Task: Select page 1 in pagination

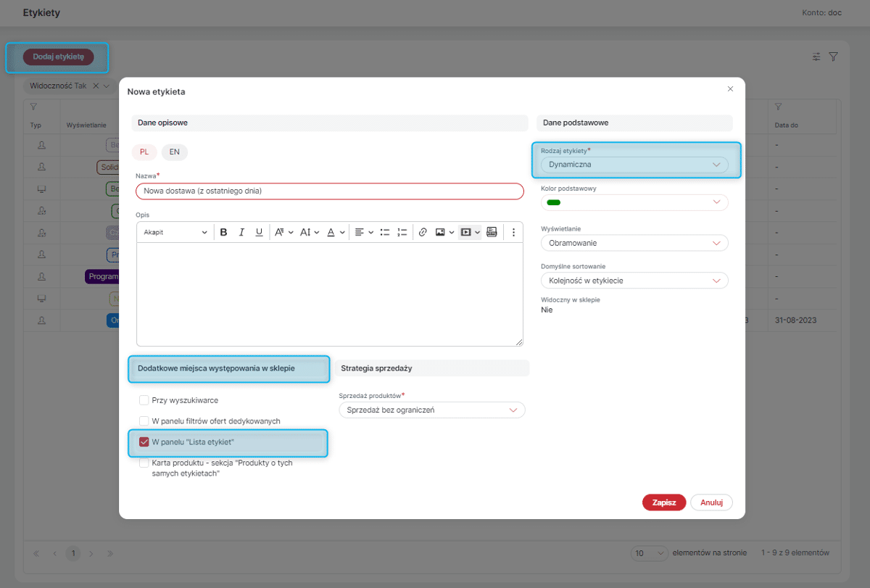Action: 73,553
